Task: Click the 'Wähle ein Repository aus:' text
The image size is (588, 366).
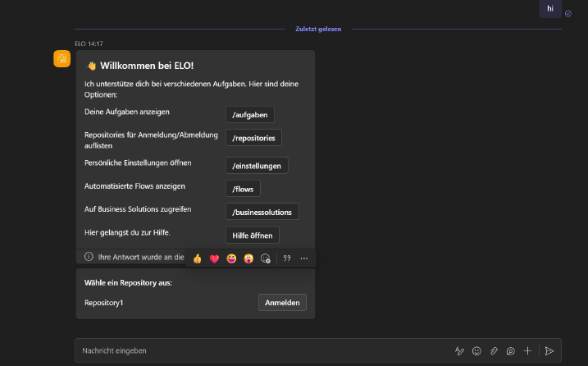Action: coord(128,282)
